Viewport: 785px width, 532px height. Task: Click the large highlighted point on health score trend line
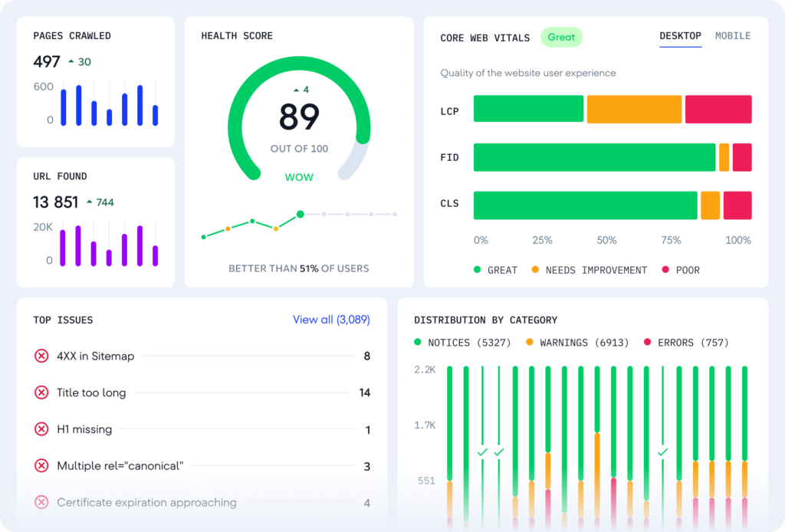point(301,214)
